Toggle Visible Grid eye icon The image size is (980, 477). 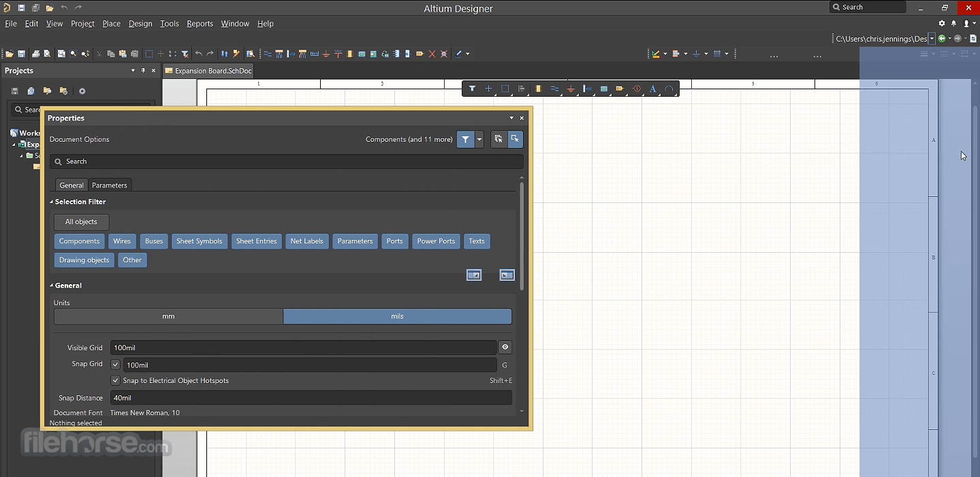[x=505, y=348]
